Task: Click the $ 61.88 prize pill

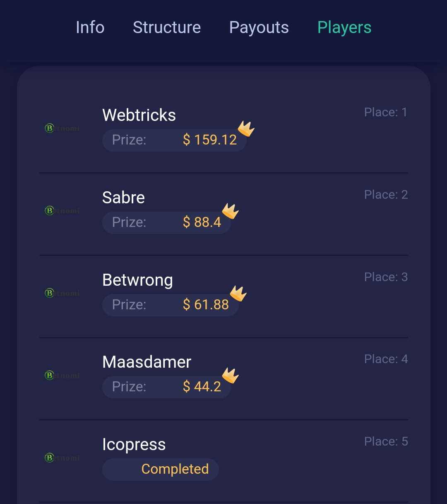Action: 171,305
